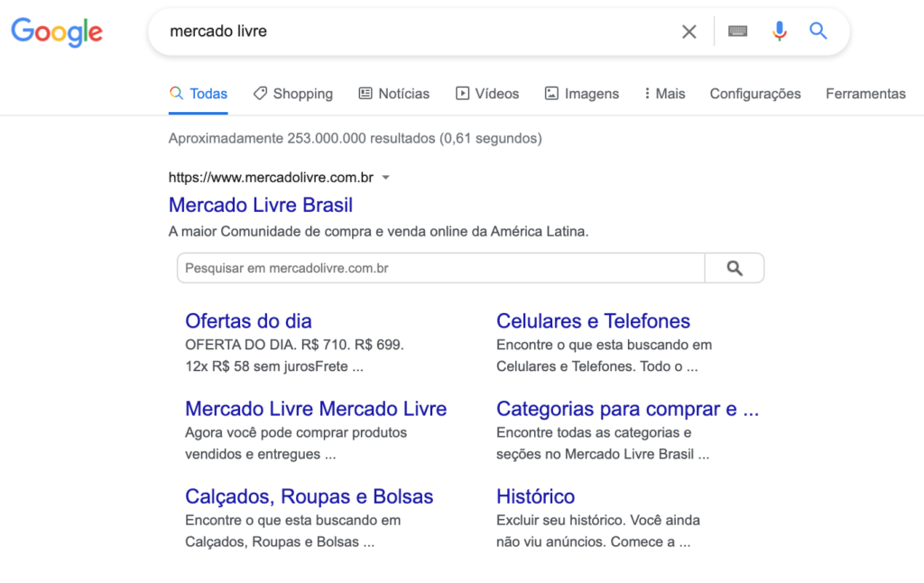Switch to the Vídeos tab
This screenshot has height=583, width=924.
[487, 94]
